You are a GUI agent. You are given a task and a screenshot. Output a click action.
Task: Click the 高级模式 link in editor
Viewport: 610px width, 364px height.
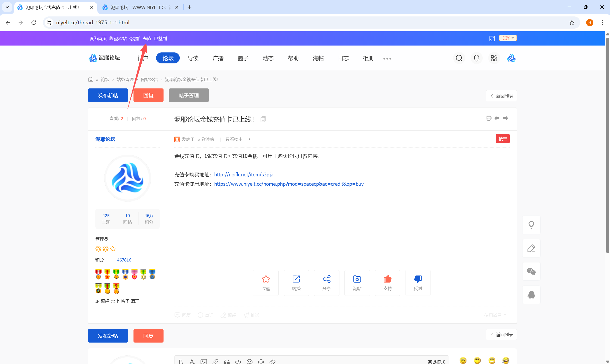click(x=436, y=362)
